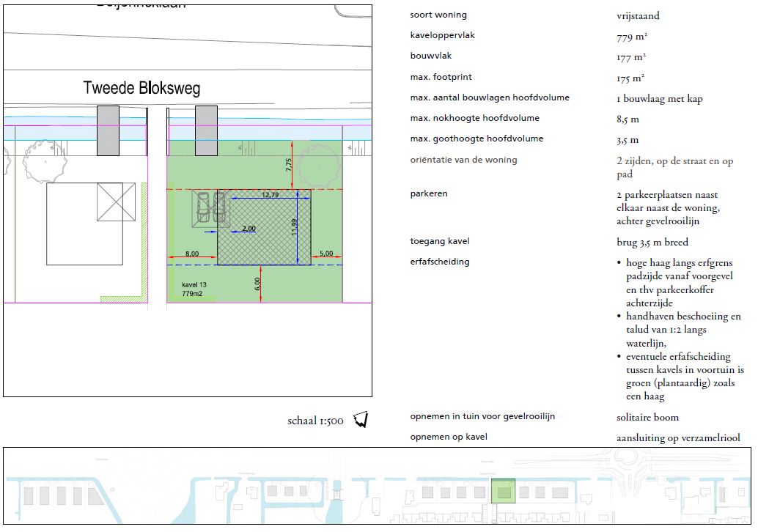The width and height of the screenshot is (758, 532).
Task: Click the 'erfafscheiding' heading
Action: tap(440, 262)
